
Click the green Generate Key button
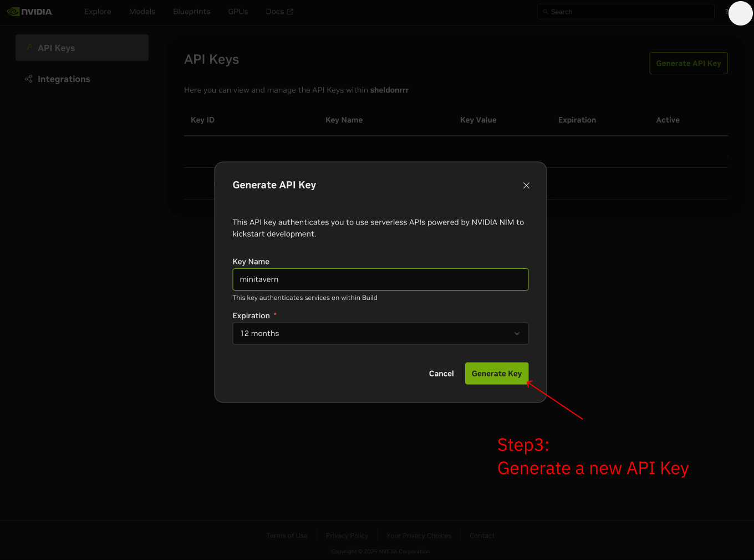pos(497,374)
